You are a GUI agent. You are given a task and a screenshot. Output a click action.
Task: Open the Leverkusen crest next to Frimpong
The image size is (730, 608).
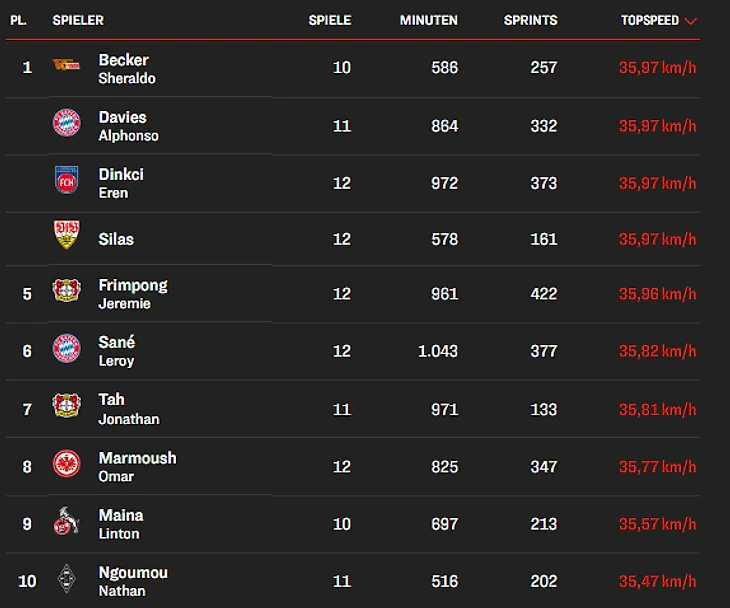coord(67,290)
